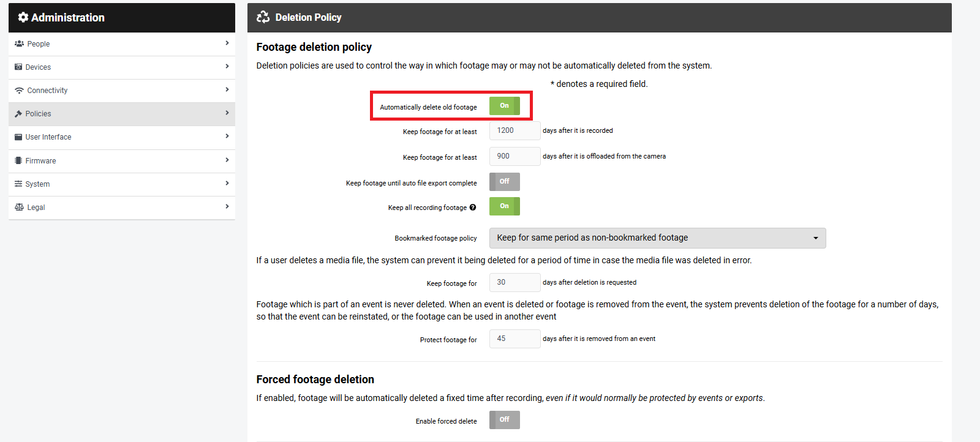Click the People group icon
Screen dimensions: 980x442
19,43
